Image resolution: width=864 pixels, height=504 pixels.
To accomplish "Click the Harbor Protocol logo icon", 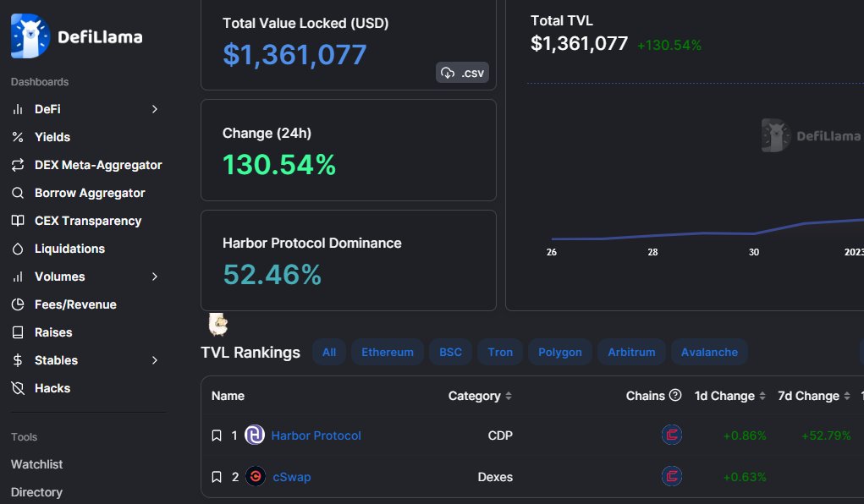I will click(255, 436).
